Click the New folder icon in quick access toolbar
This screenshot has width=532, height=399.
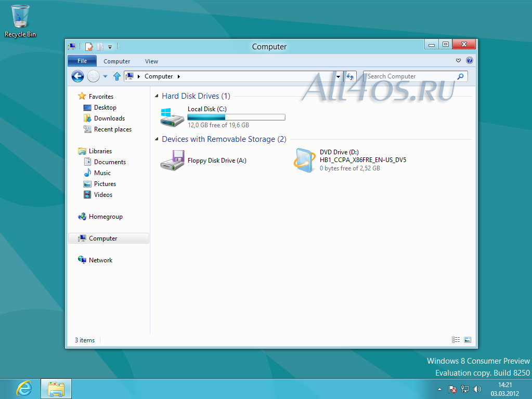click(100, 46)
